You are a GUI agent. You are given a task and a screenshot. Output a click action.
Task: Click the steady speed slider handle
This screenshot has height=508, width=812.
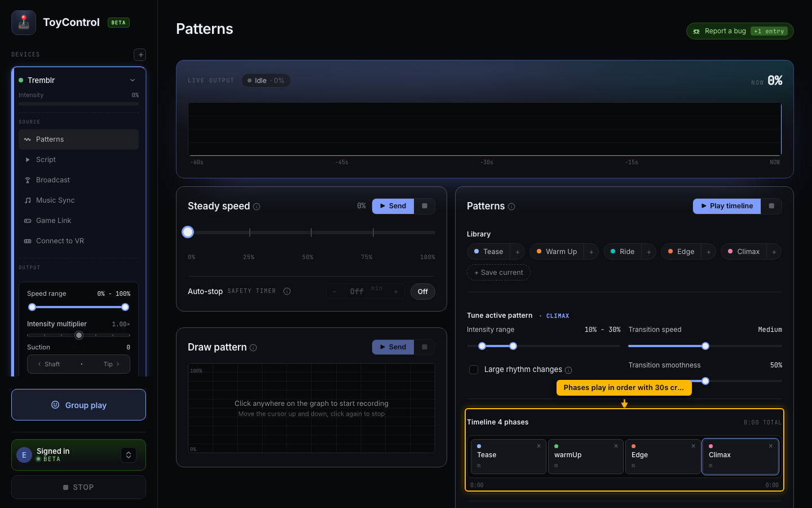188,232
